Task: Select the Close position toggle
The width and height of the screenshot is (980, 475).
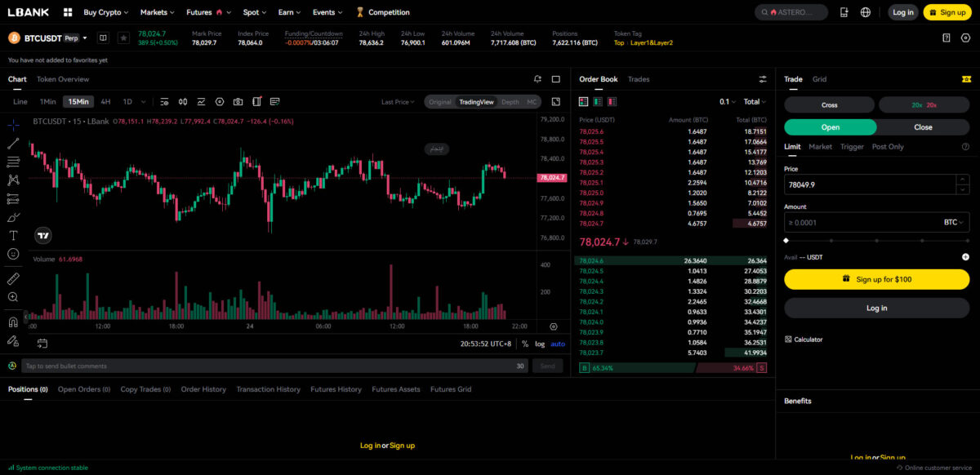Action: pos(923,127)
